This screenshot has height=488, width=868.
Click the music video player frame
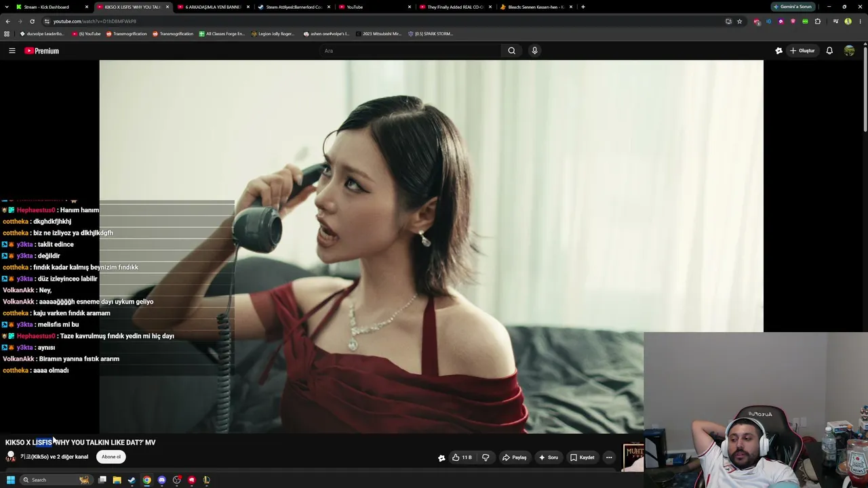pyautogui.click(x=431, y=247)
